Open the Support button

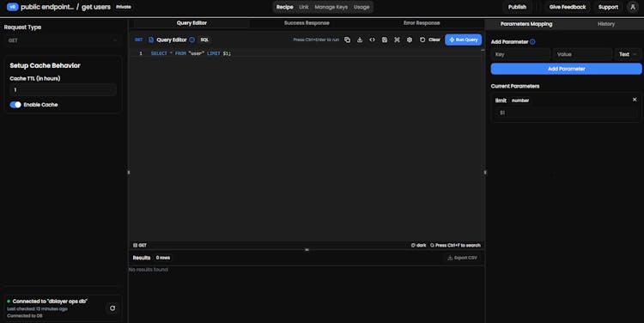point(608,7)
